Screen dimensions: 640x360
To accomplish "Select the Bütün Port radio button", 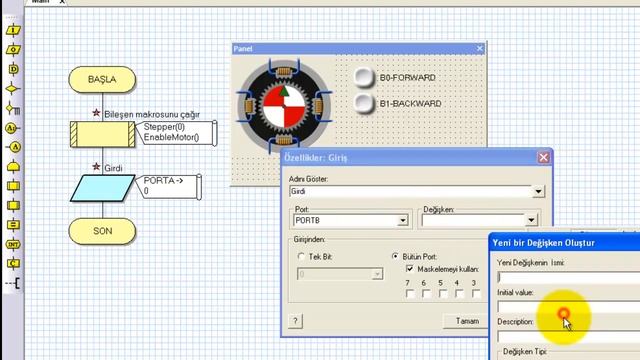I will pyautogui.click(x=395, y=257).
